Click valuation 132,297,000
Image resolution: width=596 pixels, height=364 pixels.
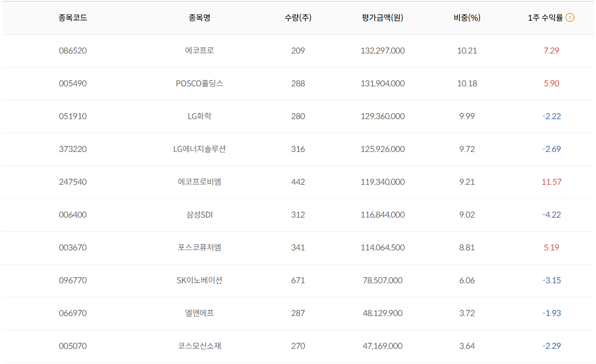(382, 50)
